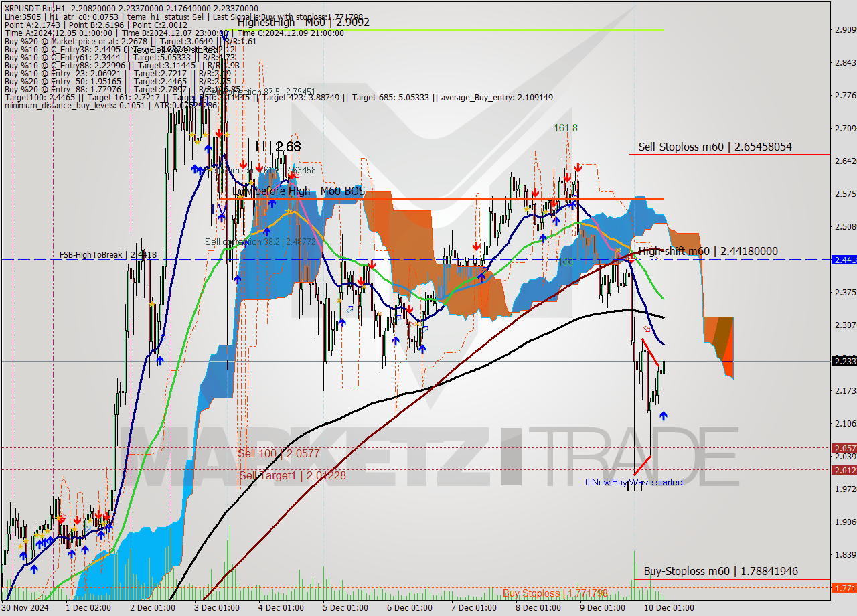This screenshot has height=616, width=857.
Task: Select the '3 Dec 01:00' time label
Action: (217, 608)
